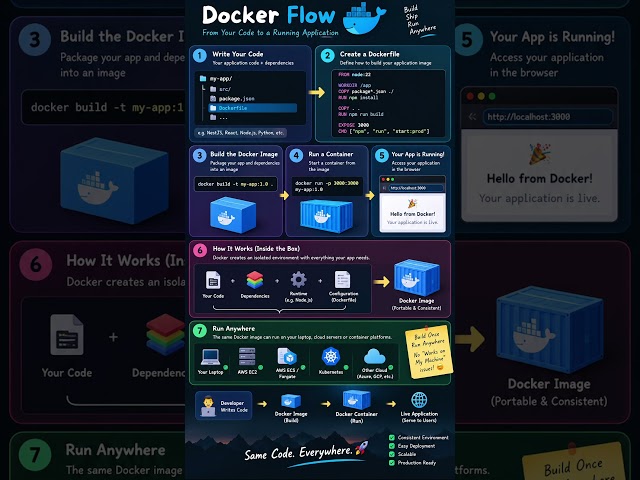Click the Runtime gear icon

298,280
